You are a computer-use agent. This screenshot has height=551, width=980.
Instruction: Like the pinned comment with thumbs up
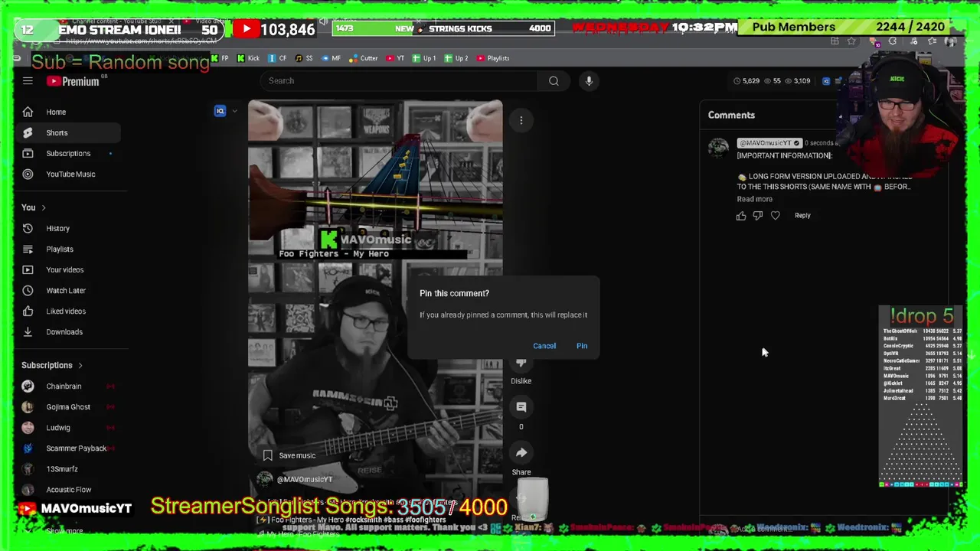pos(741,216)
